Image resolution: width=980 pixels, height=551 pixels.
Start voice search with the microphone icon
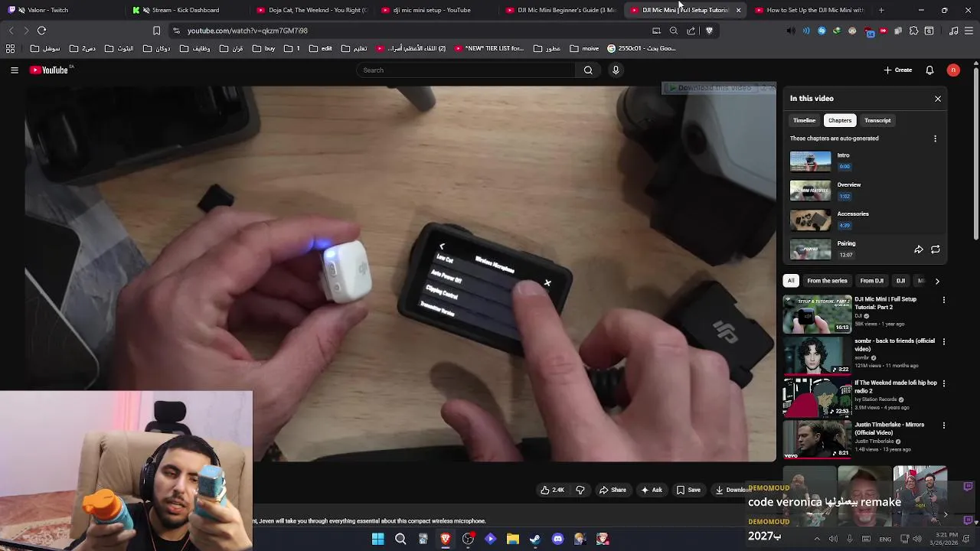pyautogui.click(x=616, y=70)
